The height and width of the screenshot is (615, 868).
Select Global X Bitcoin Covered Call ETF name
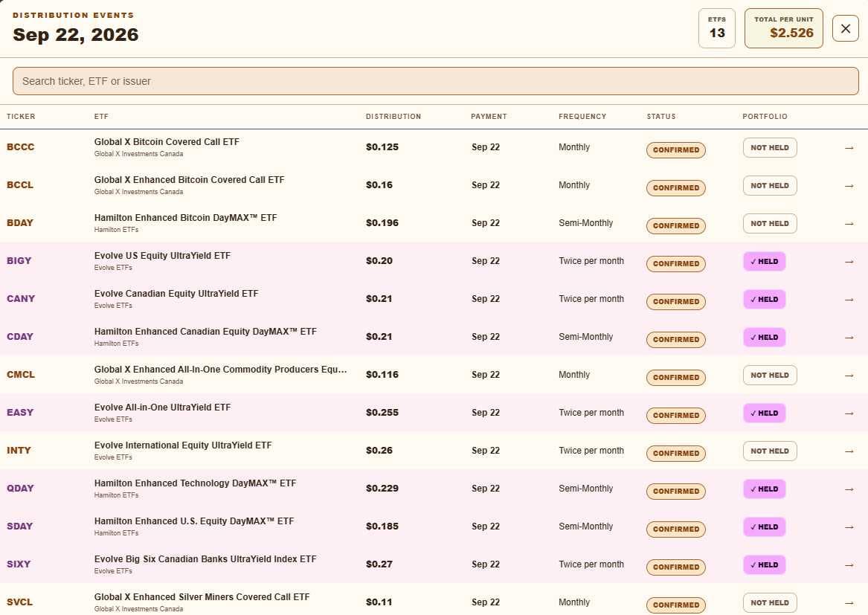pos(167,142)
